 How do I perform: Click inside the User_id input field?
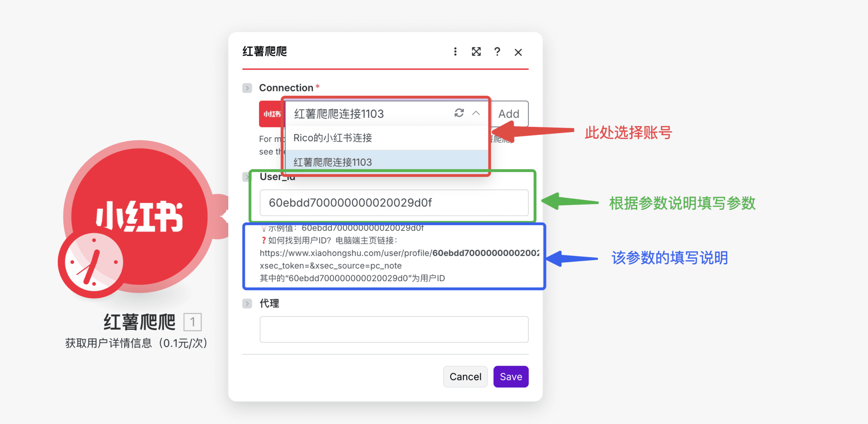coord(394,203)
